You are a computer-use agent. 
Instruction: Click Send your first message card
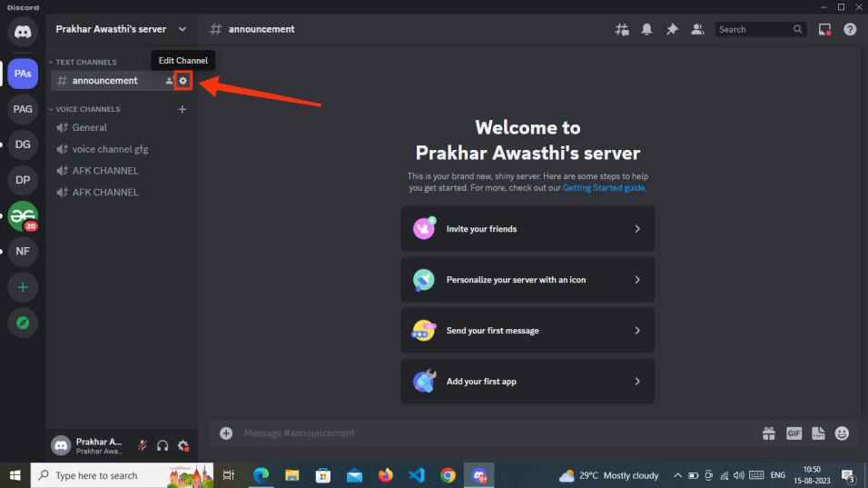coord(528,331)
